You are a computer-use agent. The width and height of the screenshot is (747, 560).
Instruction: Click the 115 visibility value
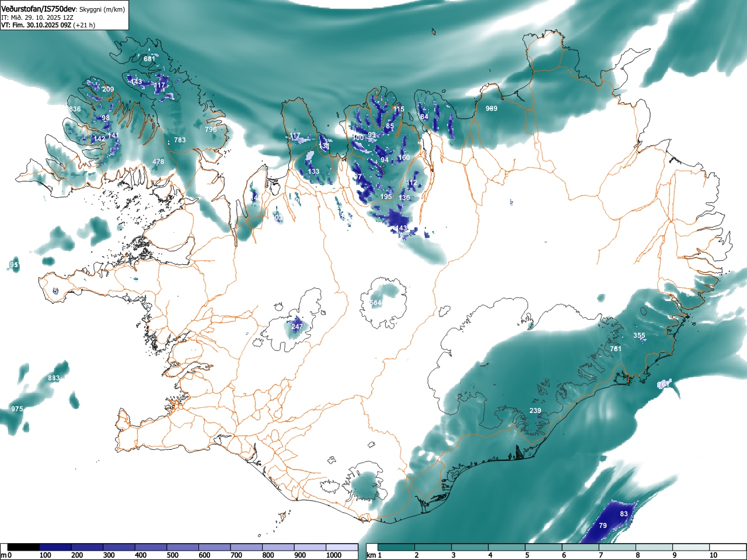[x=399, y=109]
